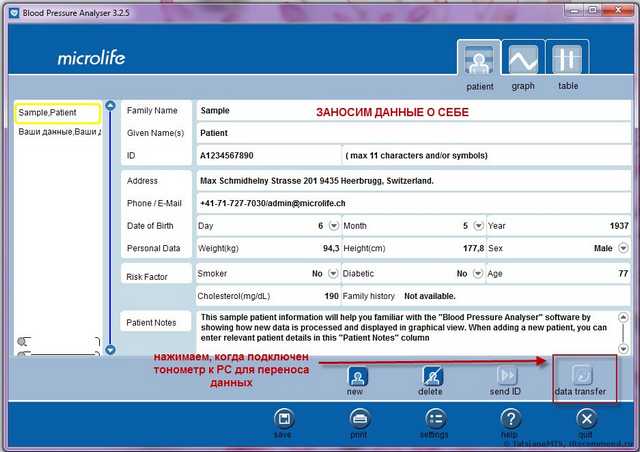Click the Address field
This screenshot has width=640, height=452.
click(414, 181)
